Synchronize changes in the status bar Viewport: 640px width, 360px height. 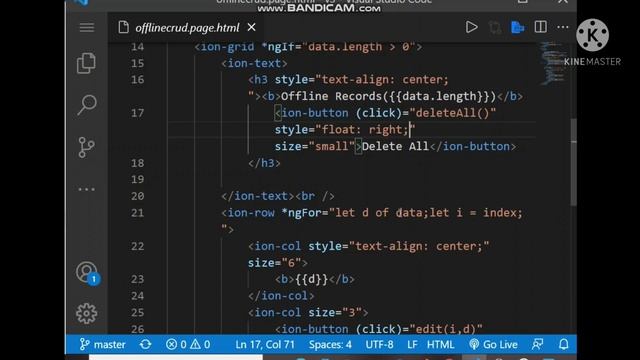(x=145, y=344)
